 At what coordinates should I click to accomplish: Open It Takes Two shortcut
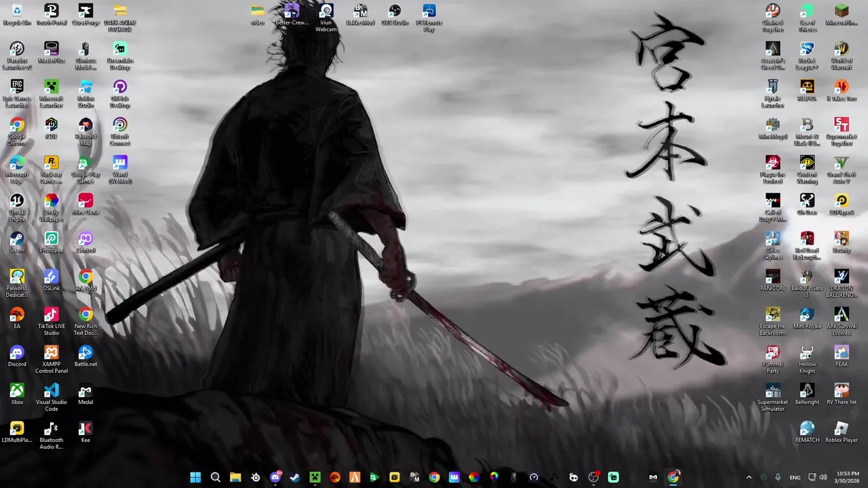coord(842,91)
